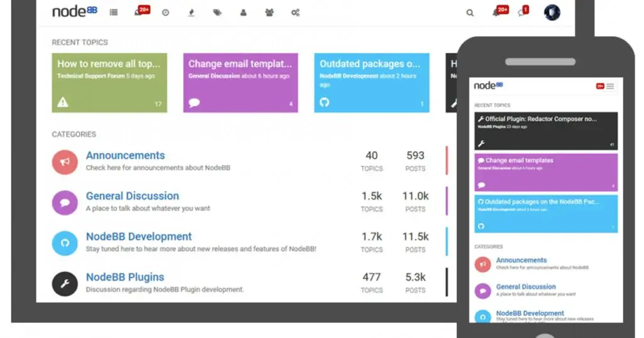Click red notification badge on phone header
This screenshot has width=644, height=338.
pyautogui.click(x=600, y=86)
